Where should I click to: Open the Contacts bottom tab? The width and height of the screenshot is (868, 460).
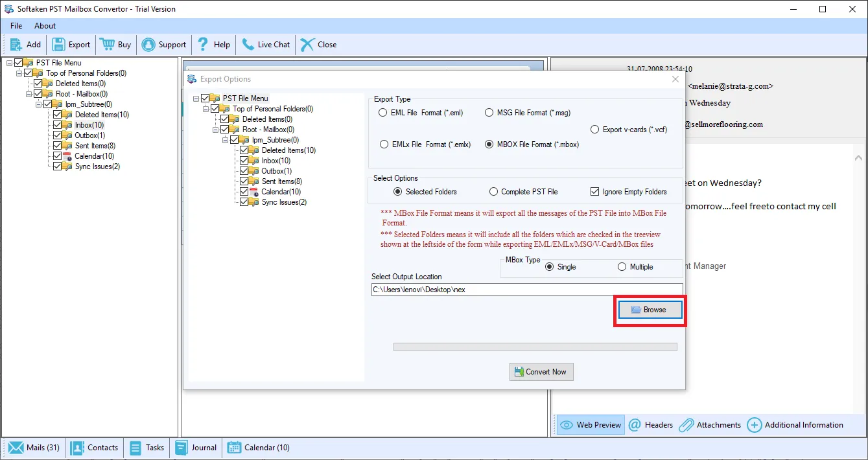95,448
